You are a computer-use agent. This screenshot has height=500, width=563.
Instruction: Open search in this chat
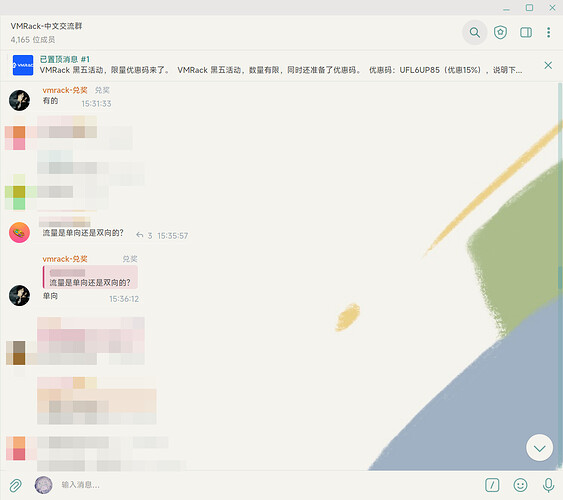[475, 33]
